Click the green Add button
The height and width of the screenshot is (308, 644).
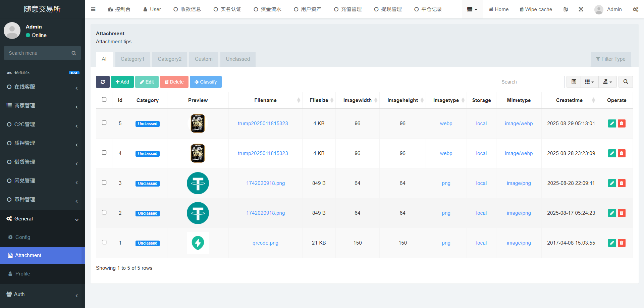click(122, 82)
